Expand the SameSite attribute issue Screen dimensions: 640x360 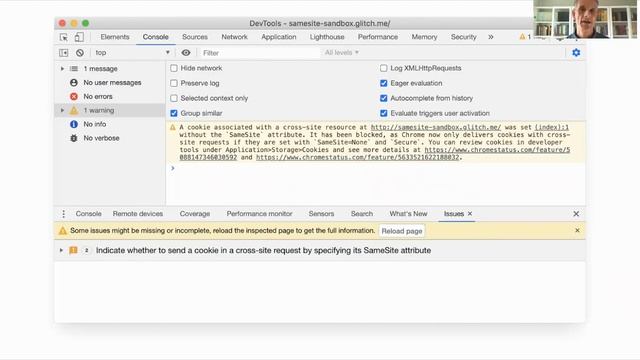61,250
